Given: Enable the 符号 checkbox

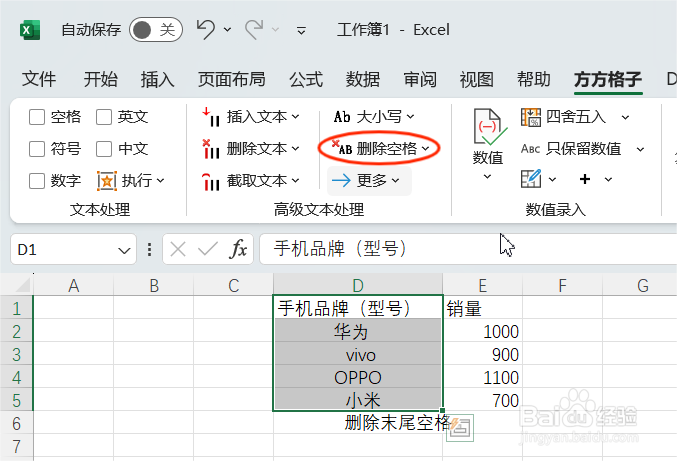Looking at the screenshot, I should click(37, 149).
